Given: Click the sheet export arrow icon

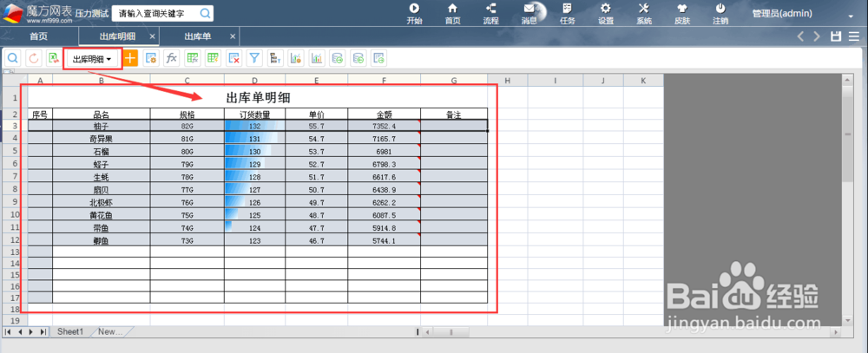Looking at the screenshot, I should coord(379,58).
